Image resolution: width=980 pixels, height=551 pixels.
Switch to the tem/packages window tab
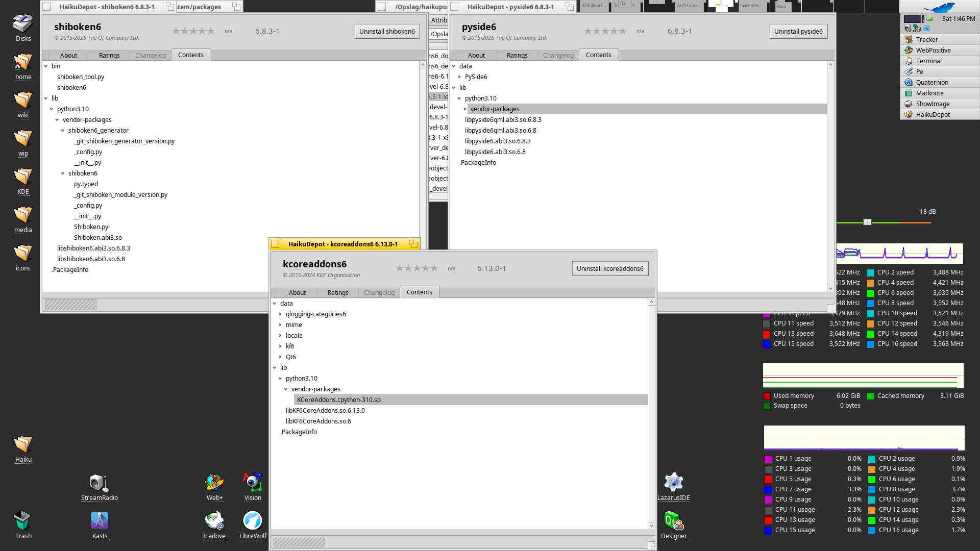pyautogui.click(x=209, y=7)
